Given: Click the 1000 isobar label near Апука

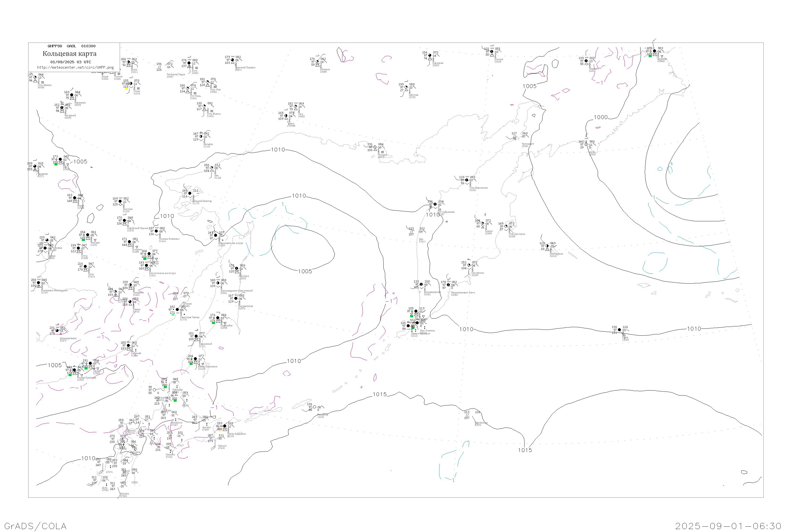Looking at the screenshot, I should coord(601,117).
